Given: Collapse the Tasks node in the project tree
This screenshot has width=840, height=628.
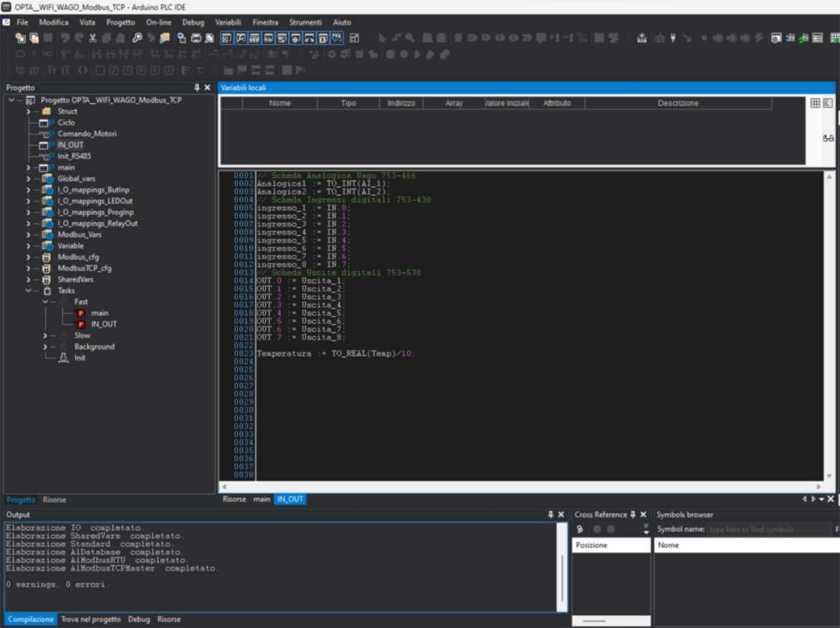Looking at the screenshot, I should tap(28, 290).
